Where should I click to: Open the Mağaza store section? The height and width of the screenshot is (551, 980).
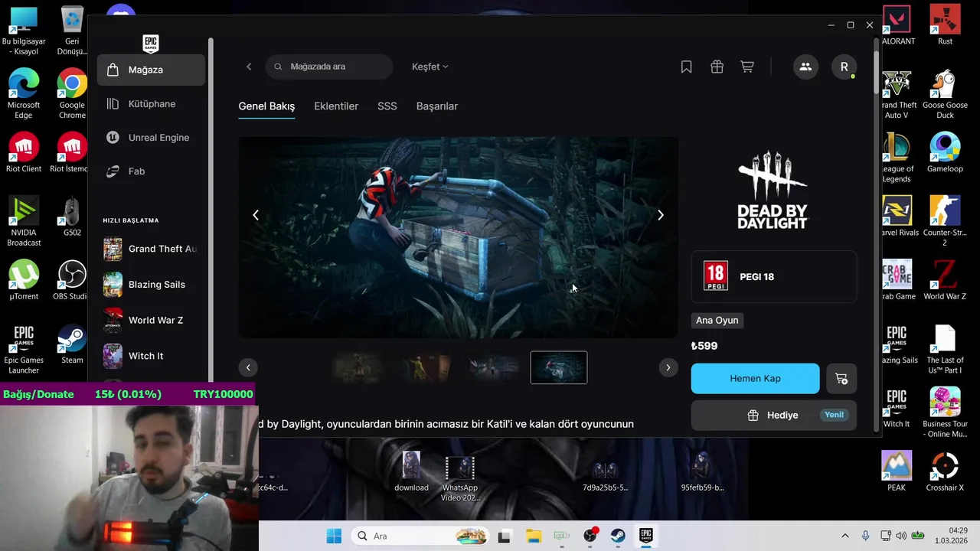coord(151,70)
